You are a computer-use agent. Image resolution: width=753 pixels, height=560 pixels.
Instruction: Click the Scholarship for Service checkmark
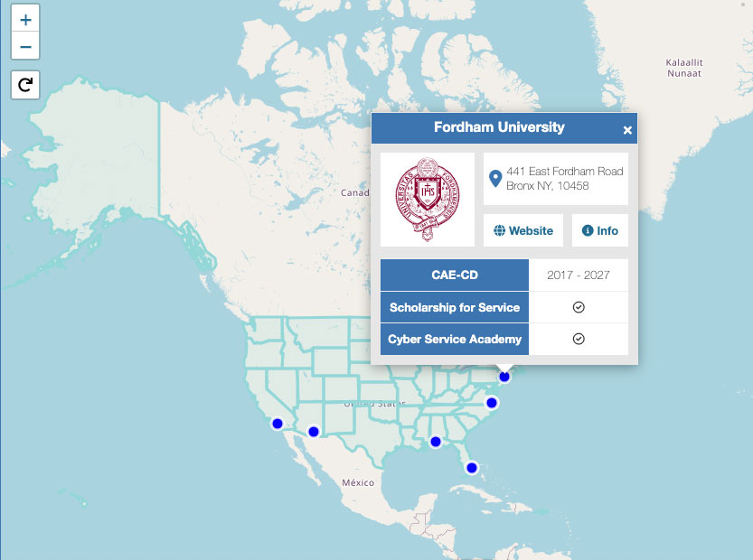[579, 307]
